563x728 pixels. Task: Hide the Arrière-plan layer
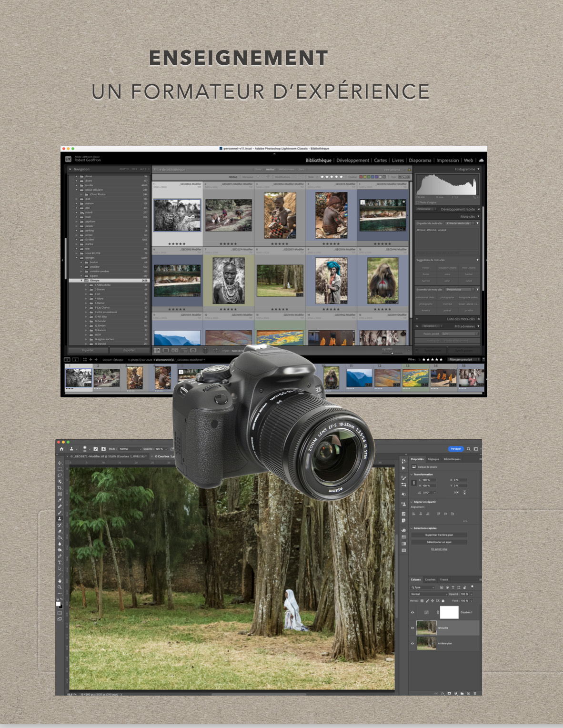click(412, 643)
